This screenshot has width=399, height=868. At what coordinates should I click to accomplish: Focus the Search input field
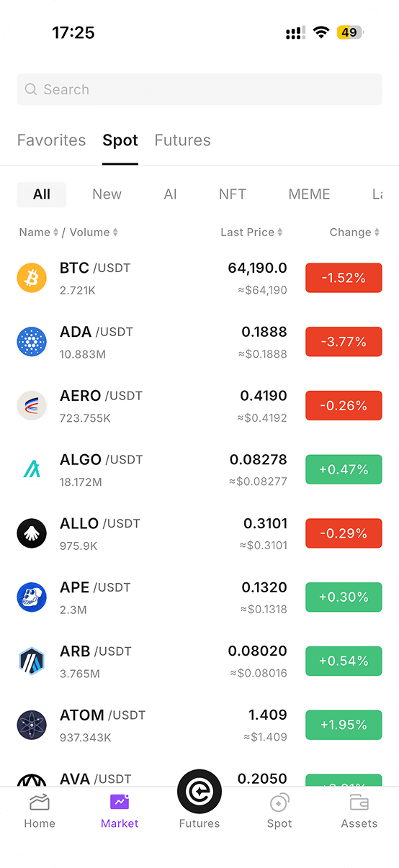199,89
